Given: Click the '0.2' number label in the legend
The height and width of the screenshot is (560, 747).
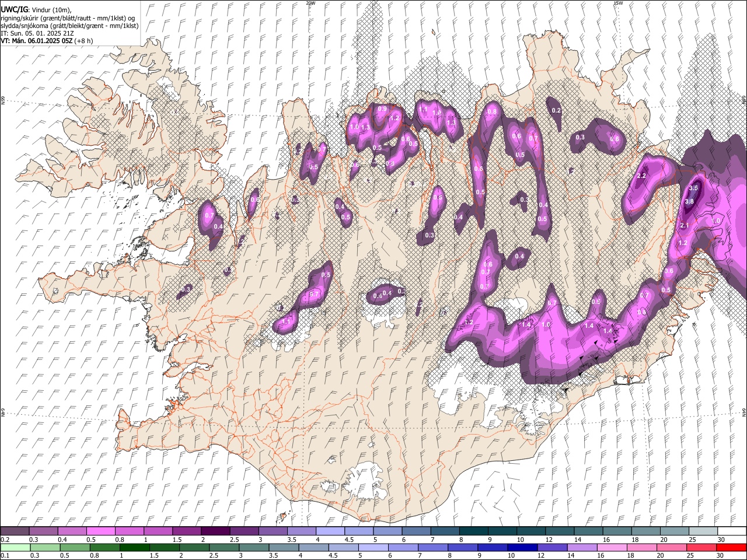Looking at the screenshot, I should coord(5,540).
